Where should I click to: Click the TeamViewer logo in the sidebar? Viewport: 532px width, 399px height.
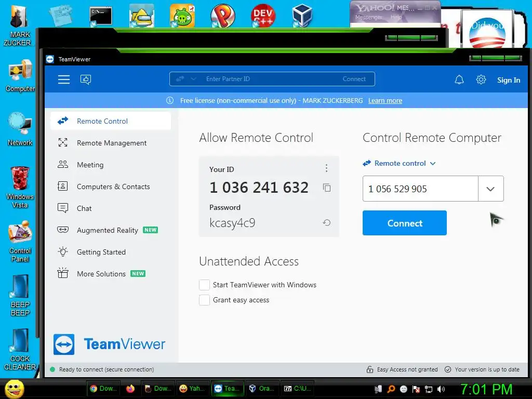point(109,344)
